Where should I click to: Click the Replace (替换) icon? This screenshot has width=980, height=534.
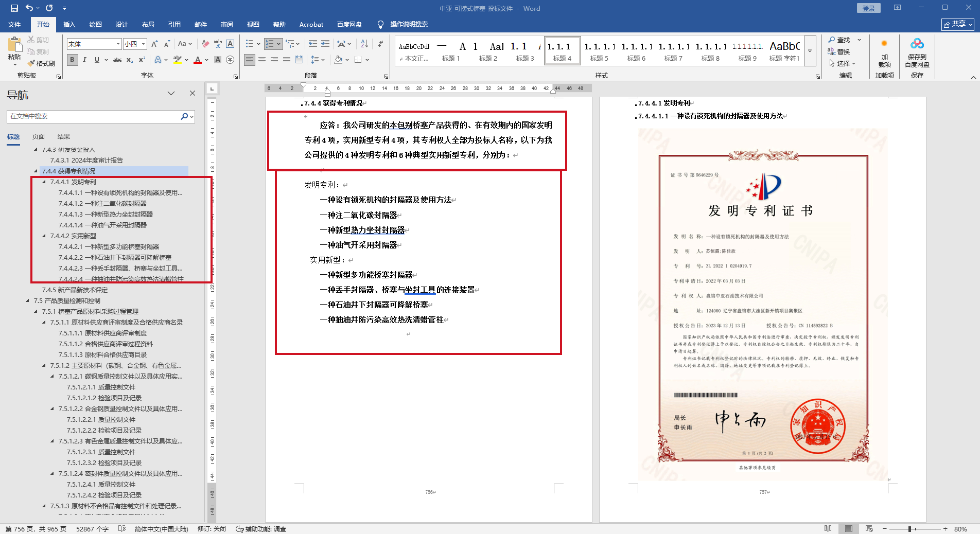[x=838, y=51]
